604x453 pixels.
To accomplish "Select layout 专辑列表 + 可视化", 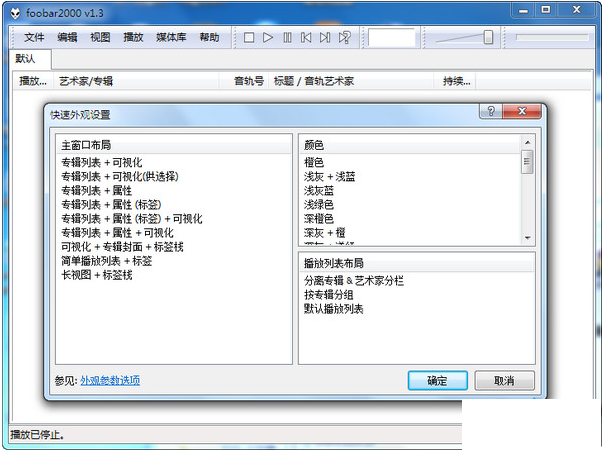I will click(x=102, y=163).
